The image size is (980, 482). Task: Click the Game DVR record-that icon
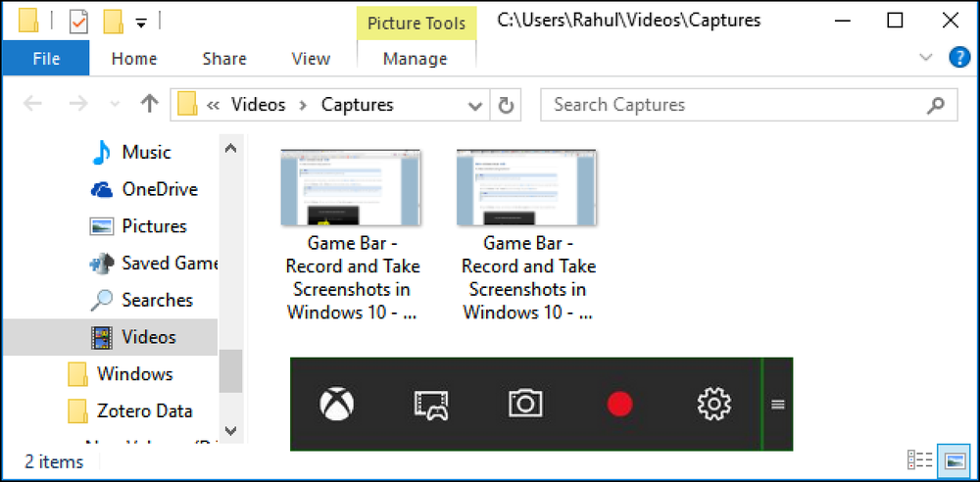pos(430,405)
